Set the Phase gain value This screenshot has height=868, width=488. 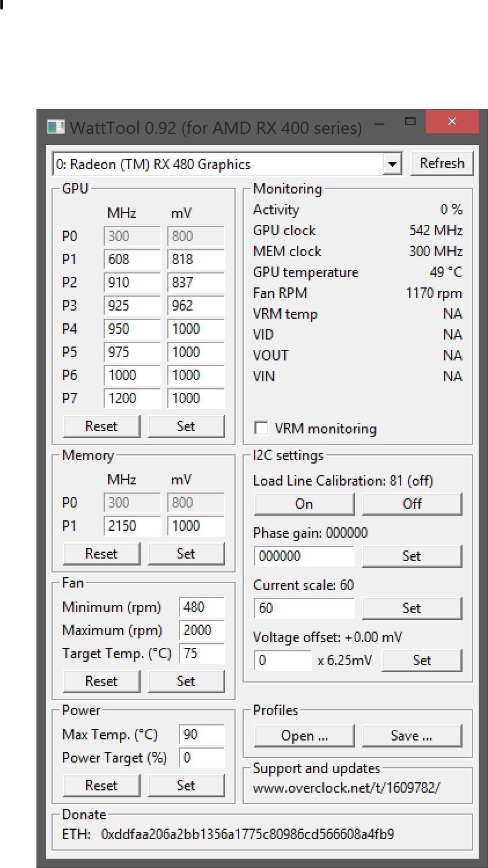click(412, 556)
